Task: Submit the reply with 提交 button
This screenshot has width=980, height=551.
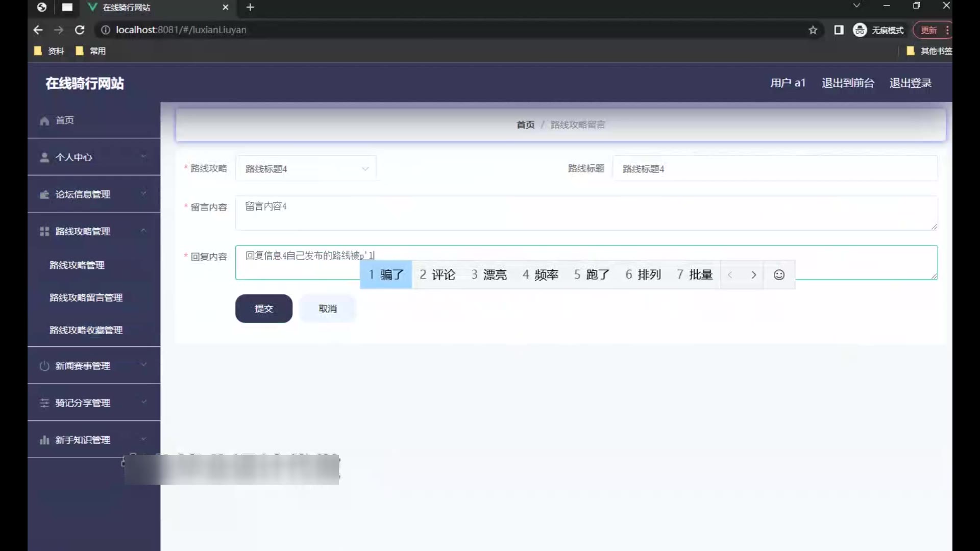Action: (263, 309)
